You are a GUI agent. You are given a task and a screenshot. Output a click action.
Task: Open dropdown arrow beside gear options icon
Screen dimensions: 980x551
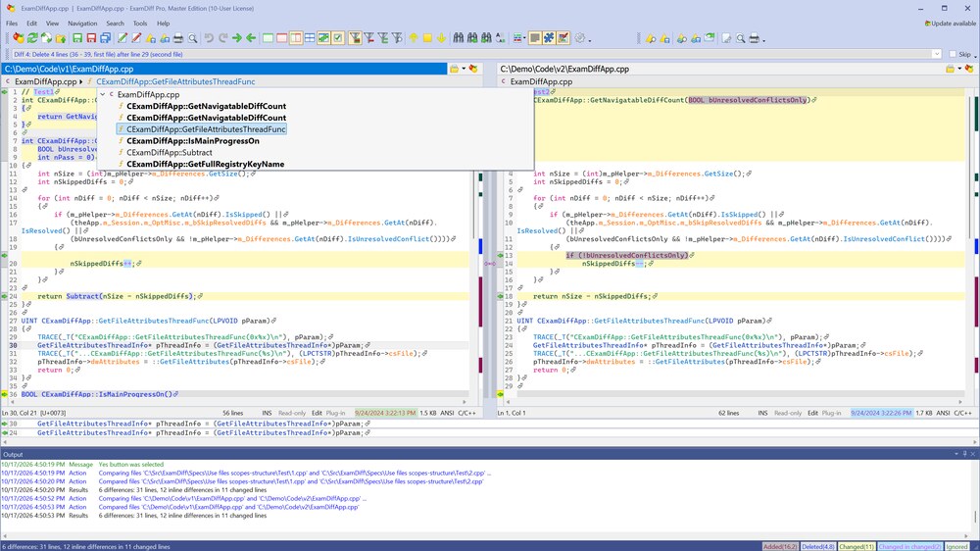[589, 40]
